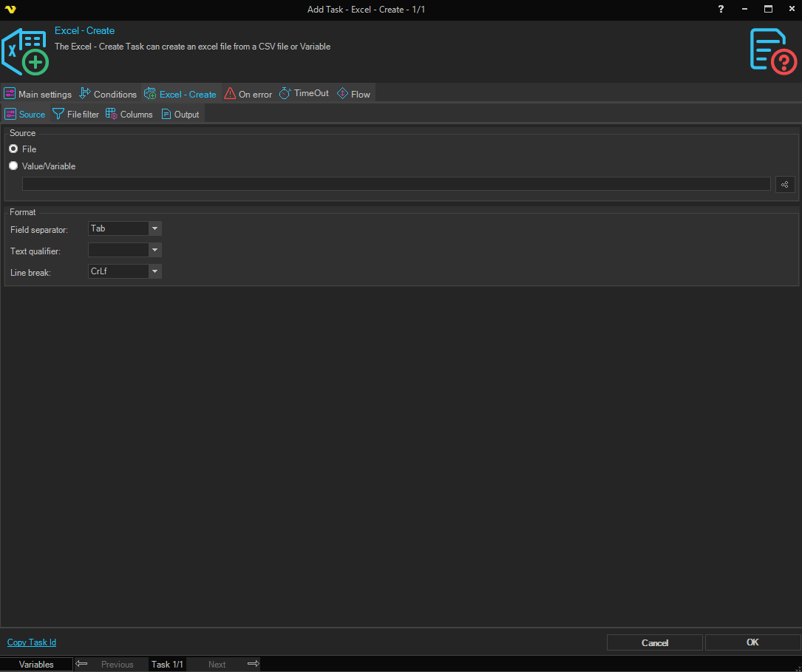Click the Copy Task Id link
The width and height of the screenshot is (802, 672).
pos(32,642)
